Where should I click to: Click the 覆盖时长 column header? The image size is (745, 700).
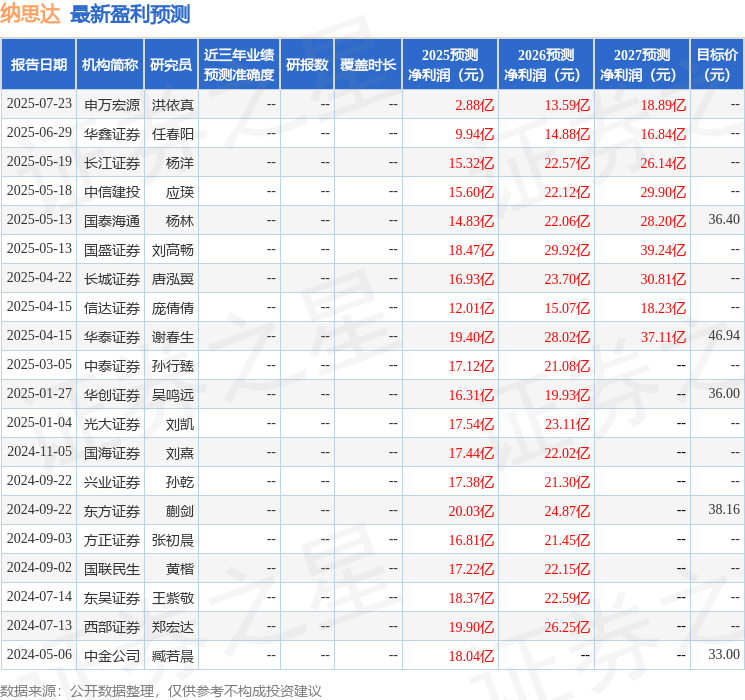coord(368,65)
